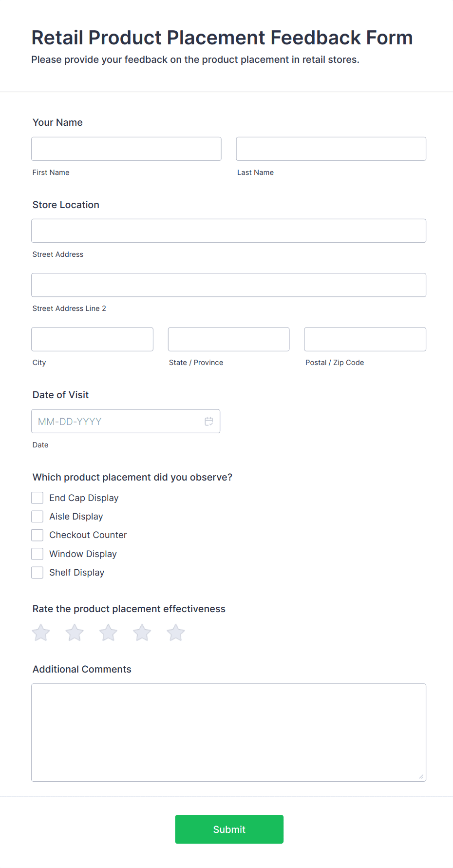
Task: Select the Window Display checkbox
Action: tap(38, 554)
